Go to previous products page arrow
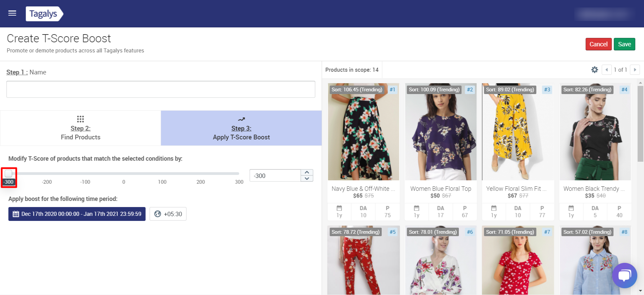644x295 pixels. [x=606, y=70]
